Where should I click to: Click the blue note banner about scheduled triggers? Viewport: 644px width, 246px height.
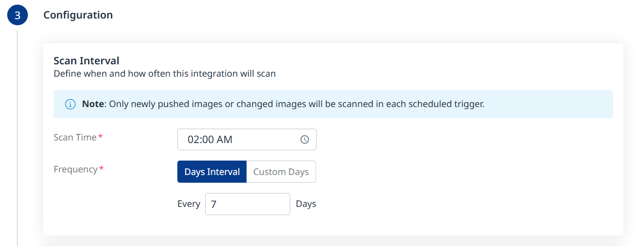(x=333, y=104)
